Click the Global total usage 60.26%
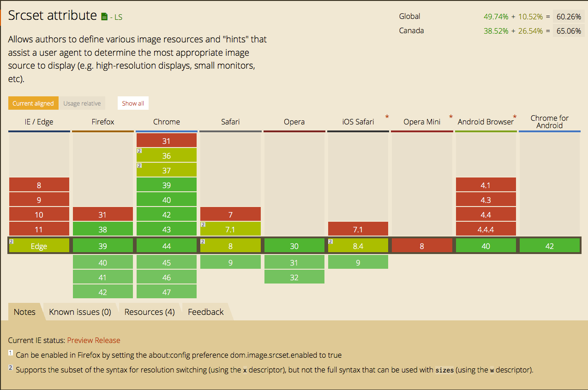Image resolution: width=588 pixels, height=390 pixels. click(x=569, y=17)
